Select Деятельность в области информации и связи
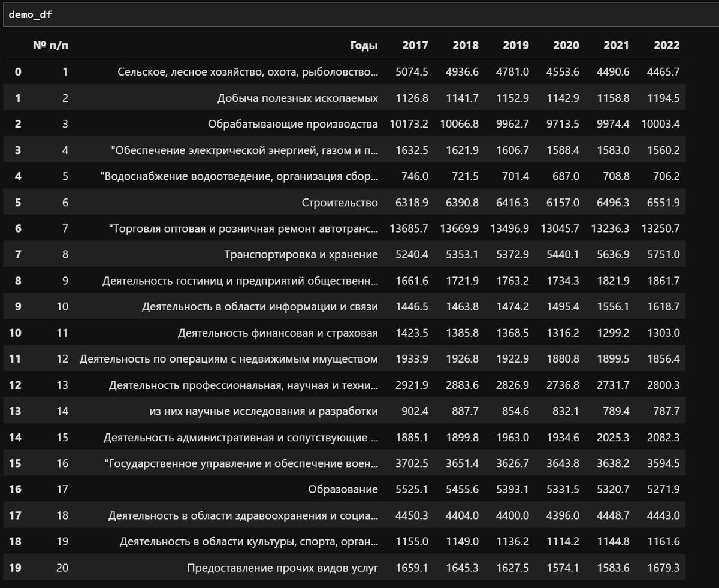The width and height of the screenshot is (719, 588). point(260,307)
